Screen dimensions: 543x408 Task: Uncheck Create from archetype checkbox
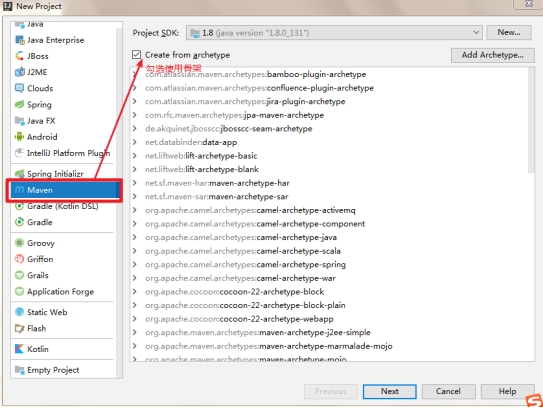tap(136, 55)
